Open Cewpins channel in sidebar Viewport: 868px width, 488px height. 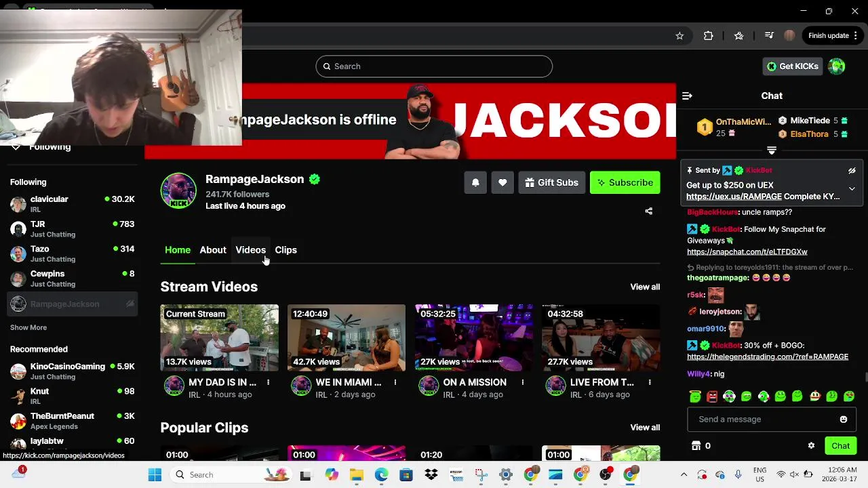[72, 279]
